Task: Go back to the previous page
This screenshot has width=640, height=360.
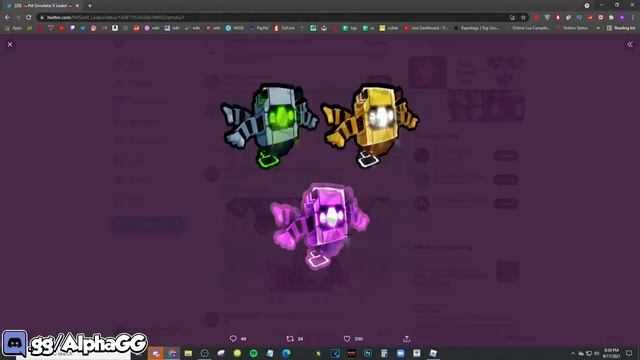Action: 7,18
